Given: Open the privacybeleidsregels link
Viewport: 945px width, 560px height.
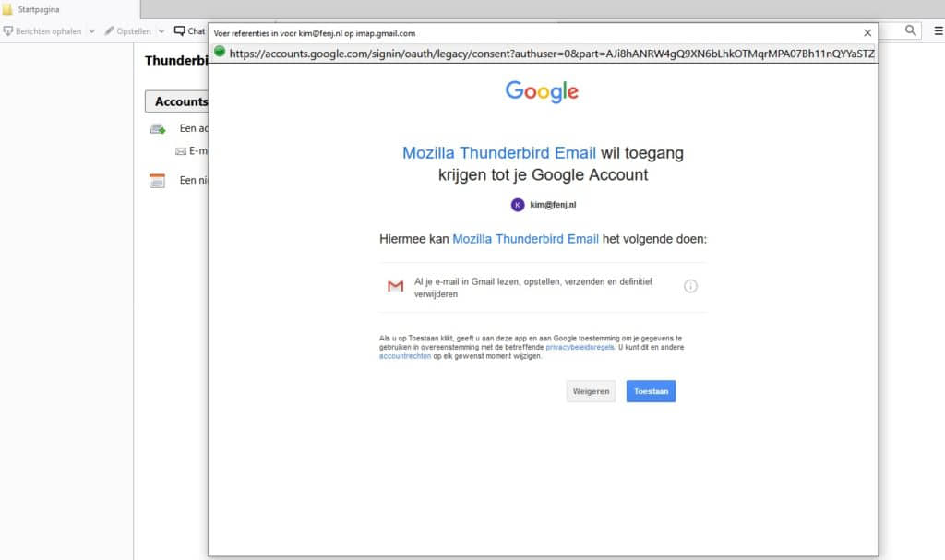Looking at the screenshot, I should (x=580, y=347).
